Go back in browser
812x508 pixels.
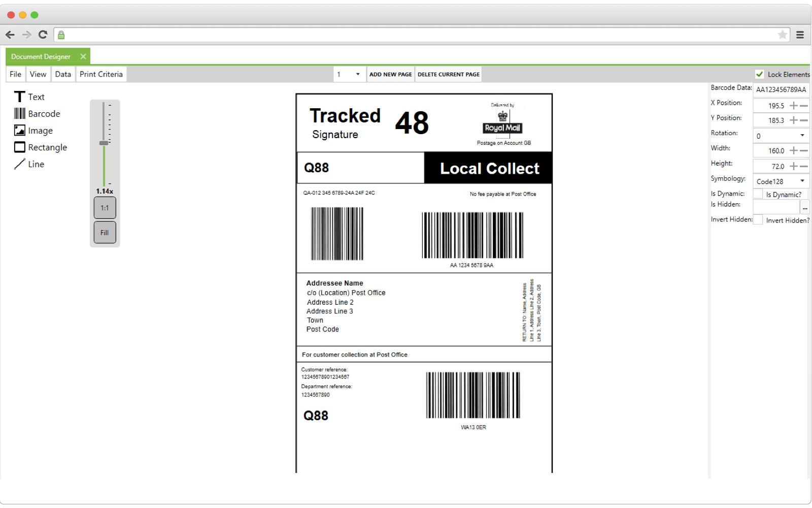coord(10,35)
